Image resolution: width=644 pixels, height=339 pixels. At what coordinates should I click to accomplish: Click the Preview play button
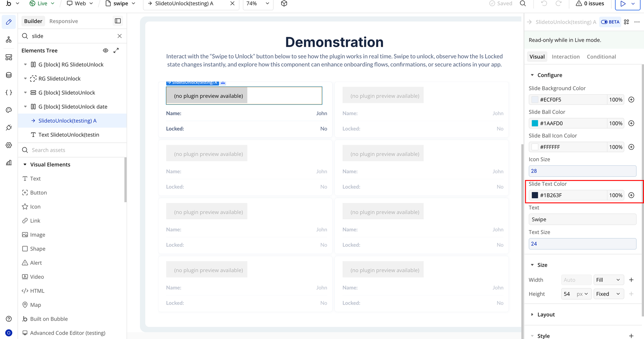[623, 4]
